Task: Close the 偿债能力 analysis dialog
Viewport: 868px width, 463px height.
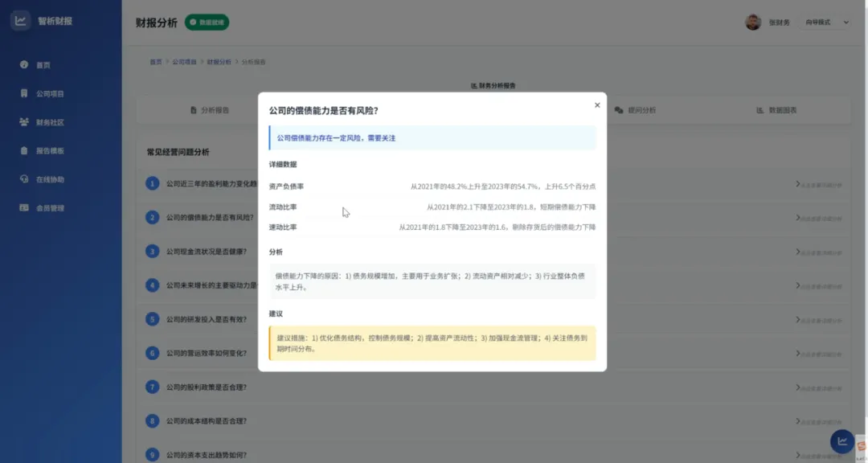Action: 596,105
